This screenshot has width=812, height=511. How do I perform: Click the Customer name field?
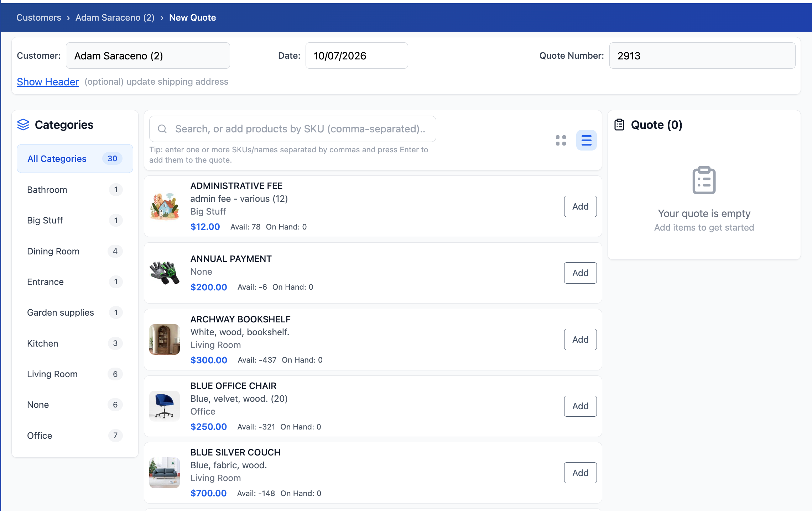click(148, 56)
